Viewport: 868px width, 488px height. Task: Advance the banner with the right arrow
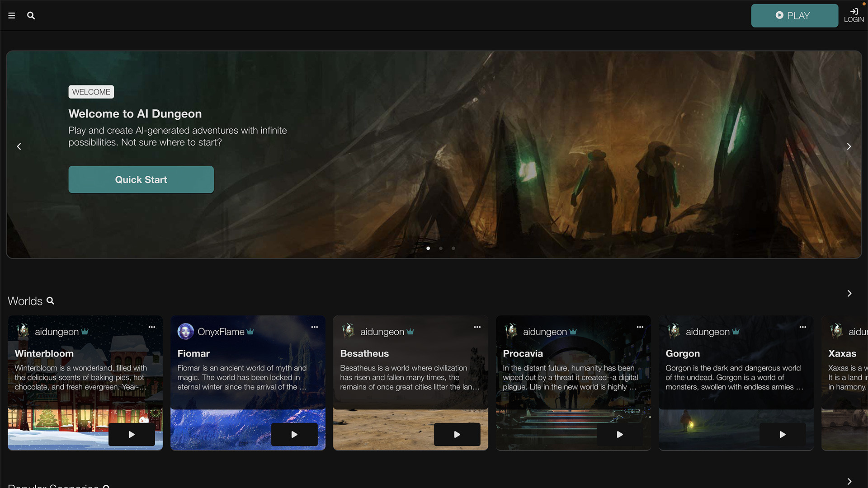click(849, 146)
